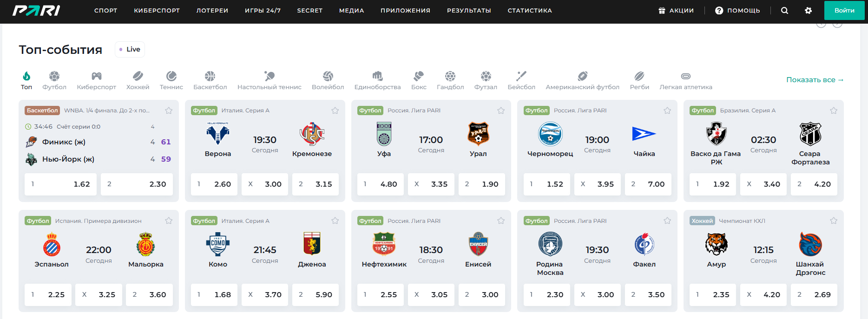Click the Войти login button
Viewport: 868px width, 319px height.
tap(844, 10)
